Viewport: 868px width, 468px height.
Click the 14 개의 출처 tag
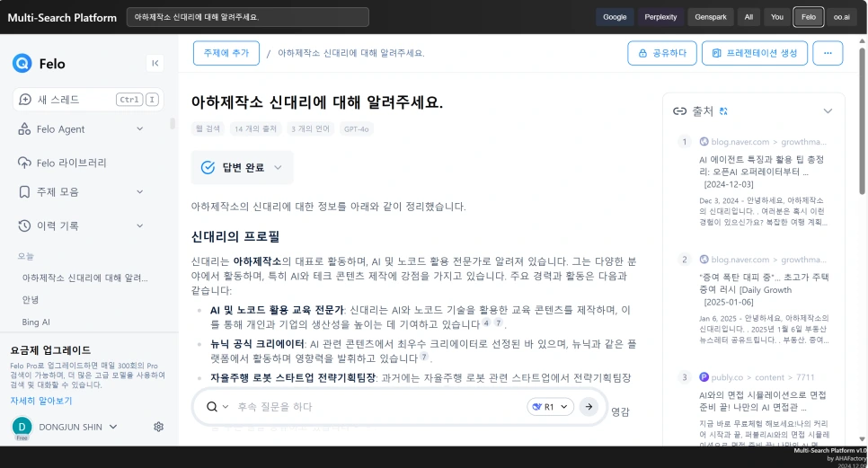(x=255, y=128)
